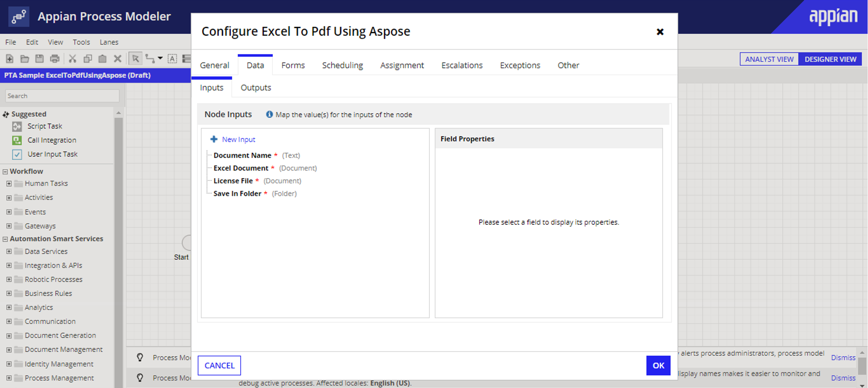This screenshot has height=388, width=868.
Task: Close the Configure dialog with the X
Action: [x=660, y=32]
